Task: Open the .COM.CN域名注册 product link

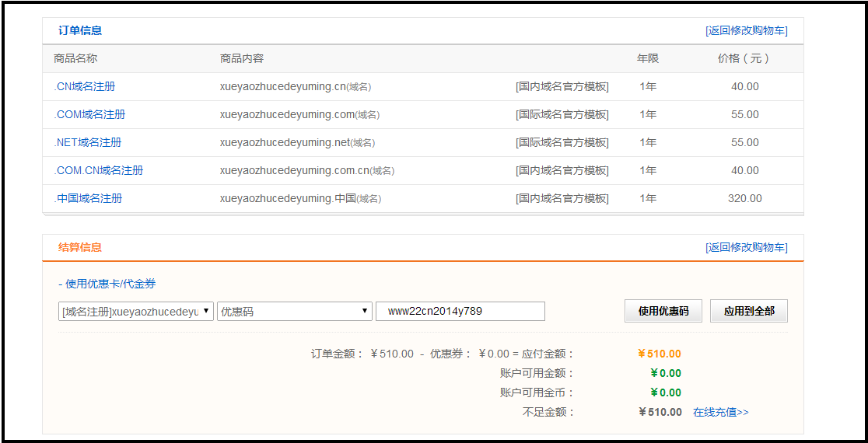Action: tap(99, 170)
